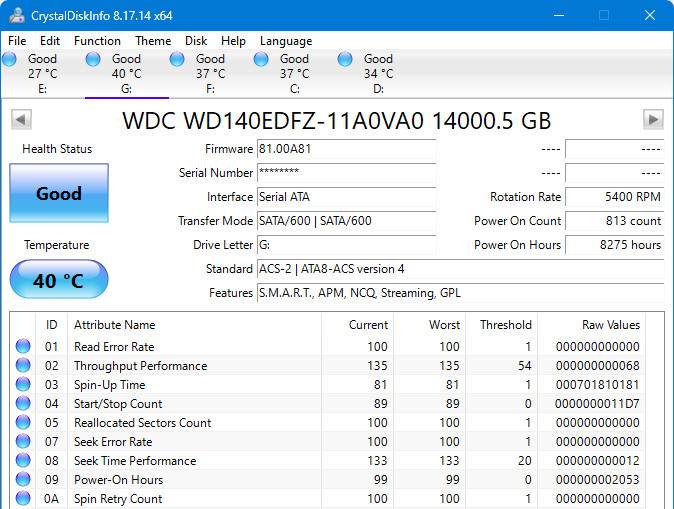Select the Spin-Up Time attribute row

click(110, 385)
